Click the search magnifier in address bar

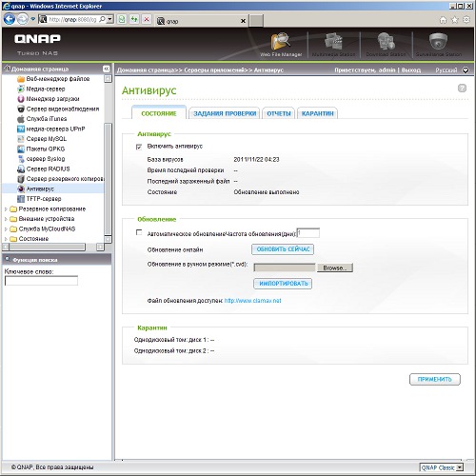click(x=102, y=20)
